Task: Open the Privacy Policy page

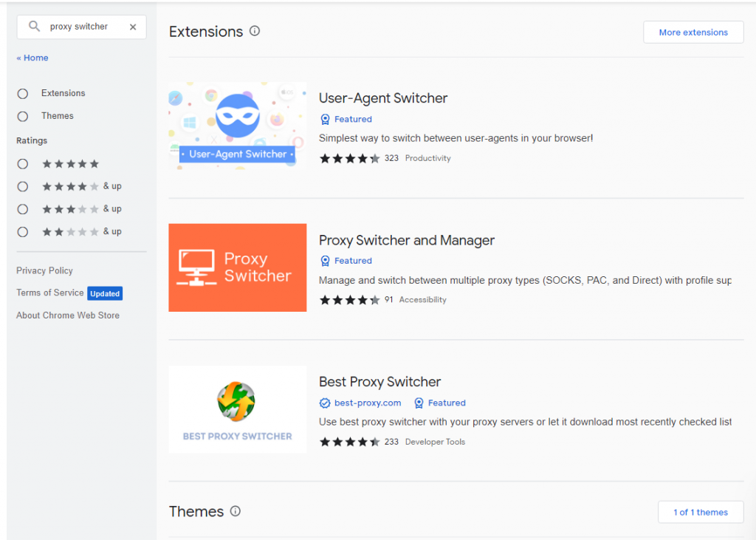Action: pyautogui.click(x=44, y=270)
